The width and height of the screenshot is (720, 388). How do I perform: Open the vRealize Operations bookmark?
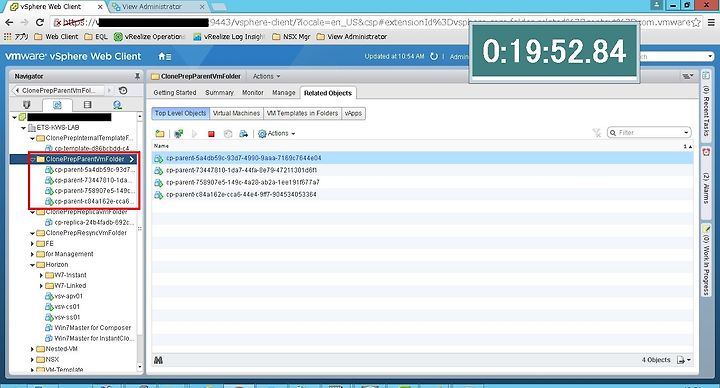pyautogui.click(x=150, y=37)
